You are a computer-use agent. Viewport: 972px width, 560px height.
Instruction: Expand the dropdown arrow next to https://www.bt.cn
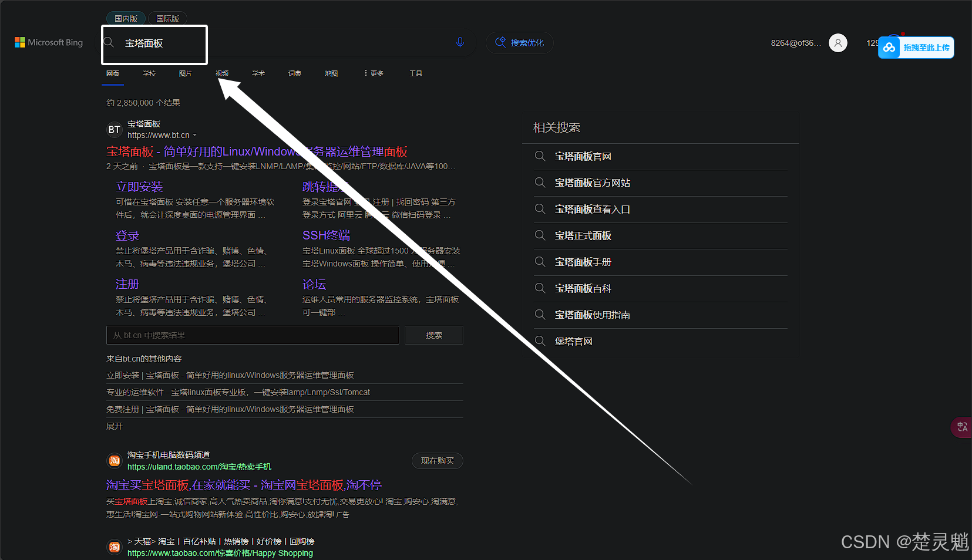pyautogui.click(x=195, y=136)
